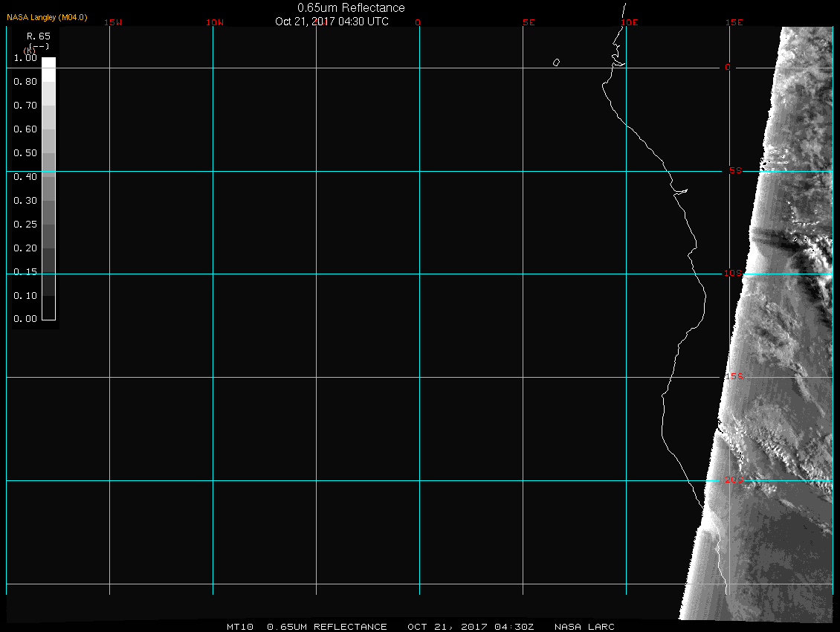Click the '0.65UM REFLECTANCE' footer text
The height and width of the screenshot is (632, 840).
pos(327,627)
